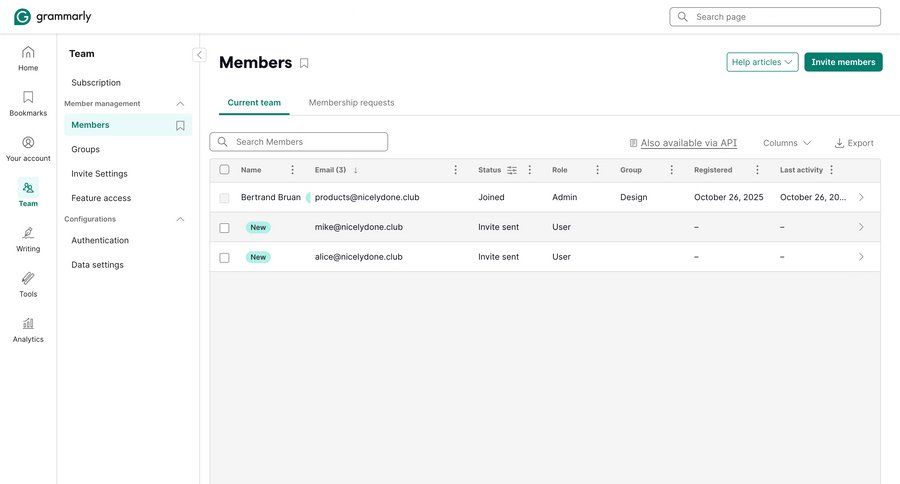Click New badge in alice's row

point(258,257)
